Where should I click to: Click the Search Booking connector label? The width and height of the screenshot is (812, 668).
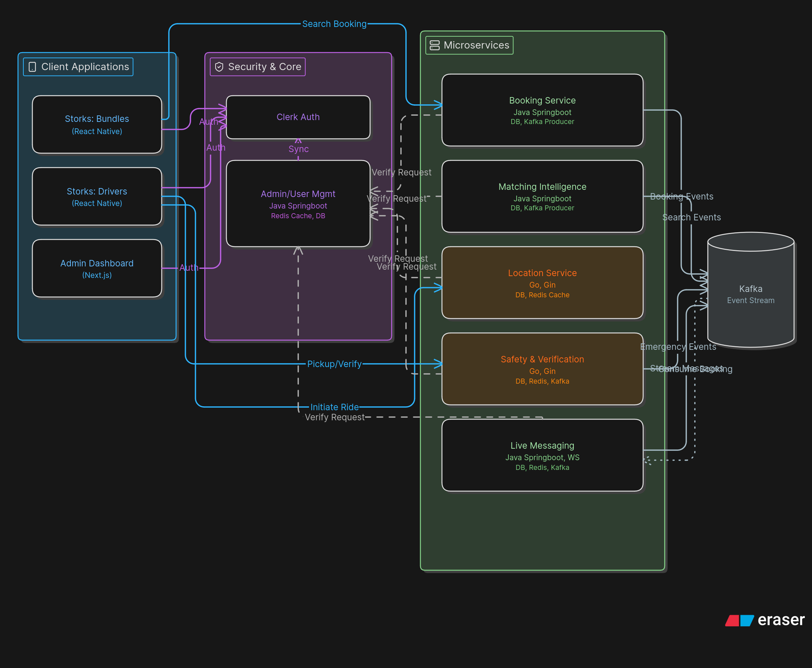click(335, 24)
